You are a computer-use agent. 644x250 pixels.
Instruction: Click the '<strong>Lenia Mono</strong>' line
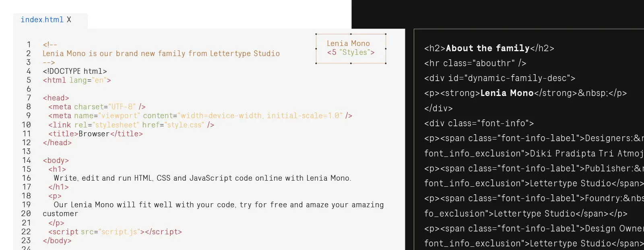525,93
